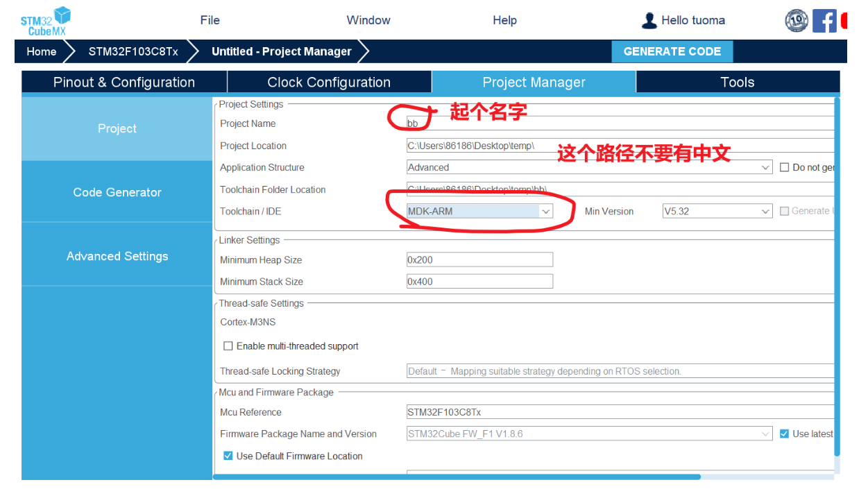The image size is (868, 496).
Task: Click Cortex-M3NS label
Action: (248, 322)
